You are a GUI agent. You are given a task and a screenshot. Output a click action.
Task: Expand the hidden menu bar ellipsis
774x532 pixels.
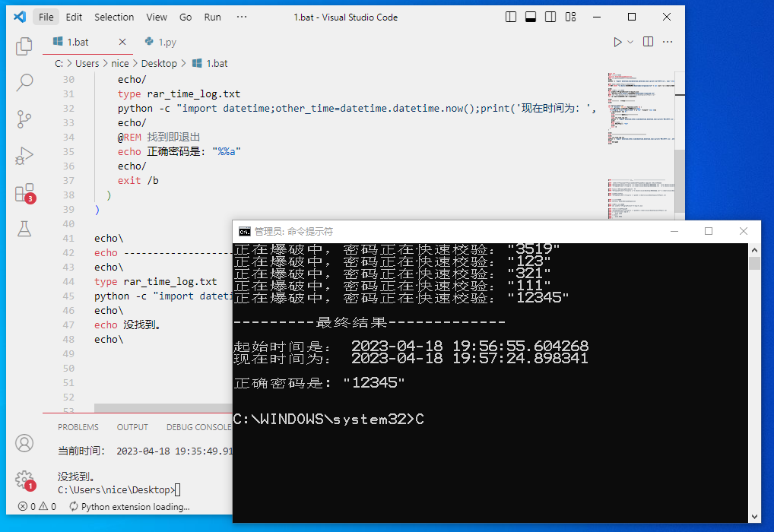point(242,17)
